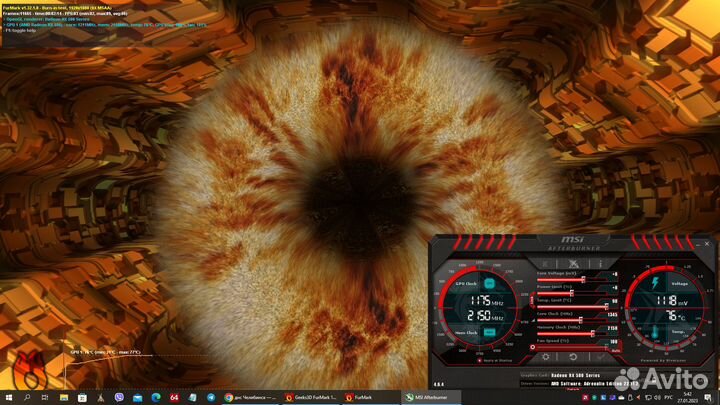Open File Explorer from the taskbar
Viewport: 720px width, 405px height.
pos(64,397)
